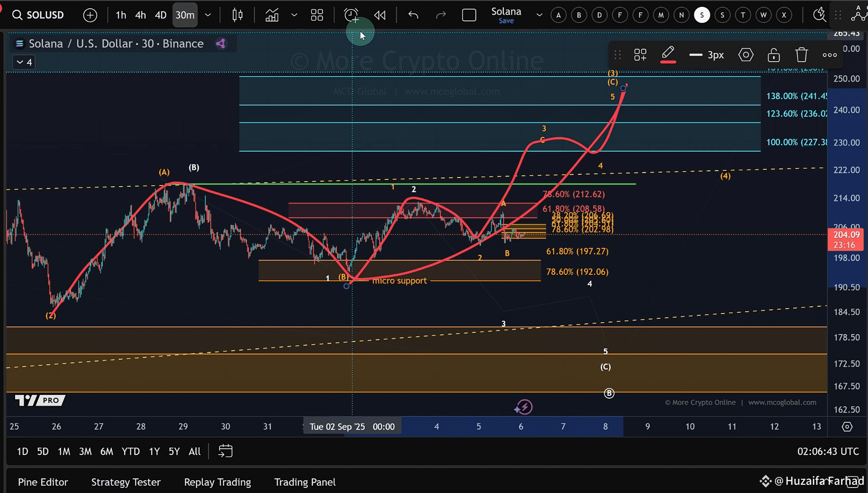Switch to layout B circle
Viewport: 868px width, 493px height.
579,15
